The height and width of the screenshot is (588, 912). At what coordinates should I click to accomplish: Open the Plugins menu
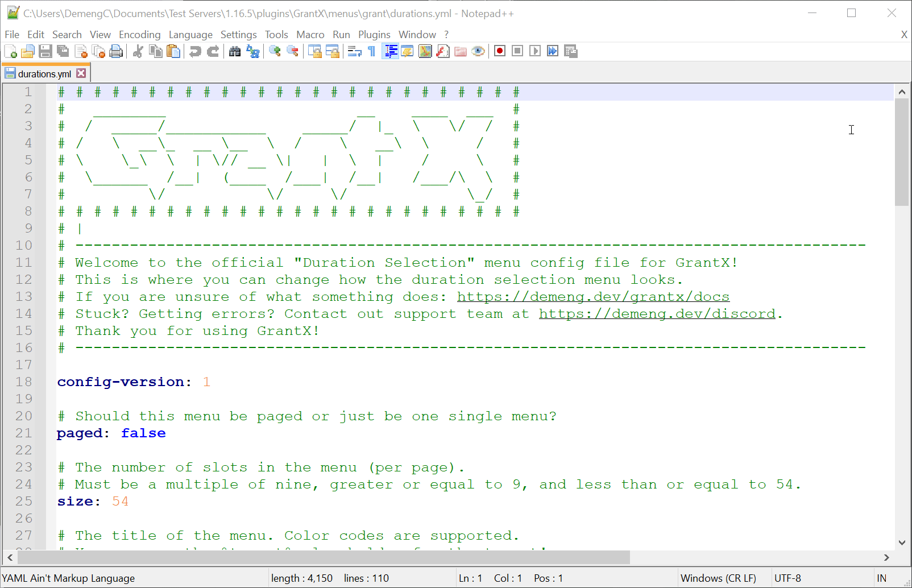pyautogui.click(x=374, y=35)
